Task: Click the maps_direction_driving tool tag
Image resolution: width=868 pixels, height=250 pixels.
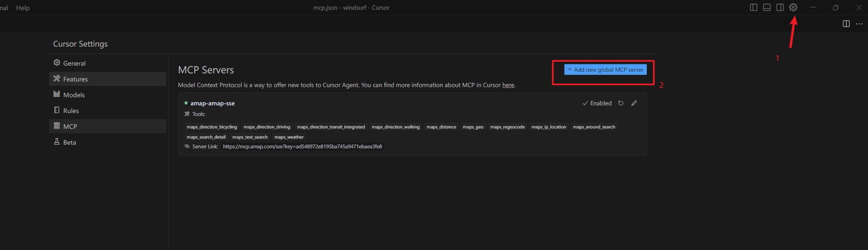Action: [x=267, y=127]
